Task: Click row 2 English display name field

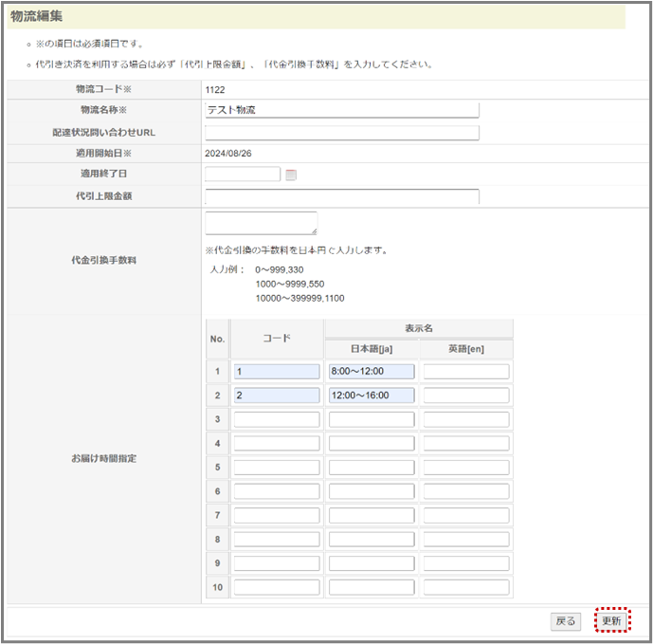Action: click(x=466, y=396)
